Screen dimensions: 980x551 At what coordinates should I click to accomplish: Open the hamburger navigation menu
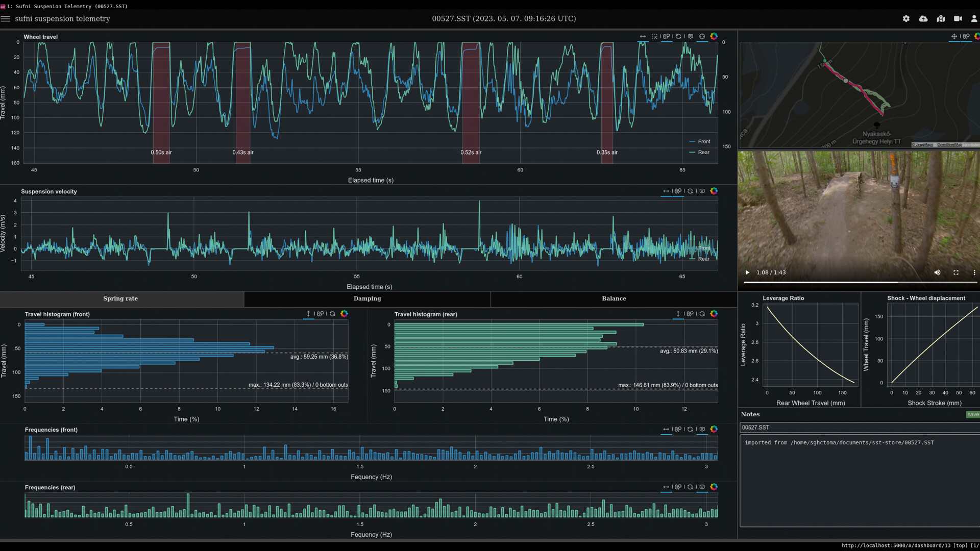[x=6, y=19]
